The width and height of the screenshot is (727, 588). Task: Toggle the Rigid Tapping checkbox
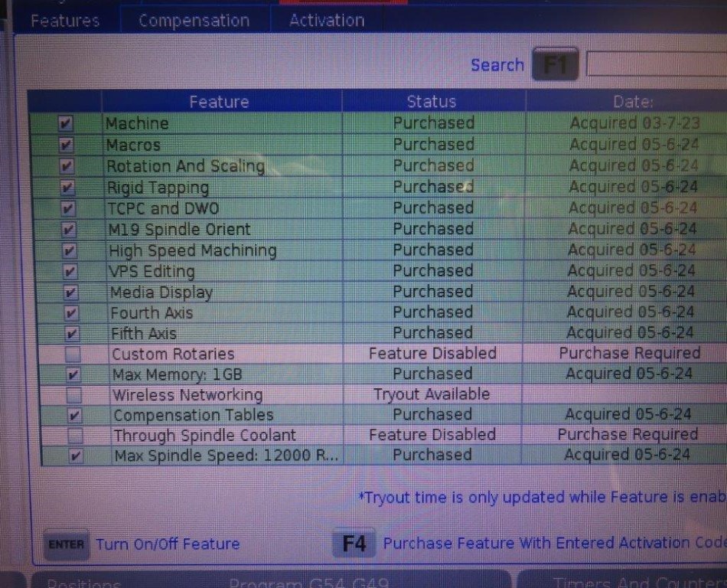(x=67, y=187)
